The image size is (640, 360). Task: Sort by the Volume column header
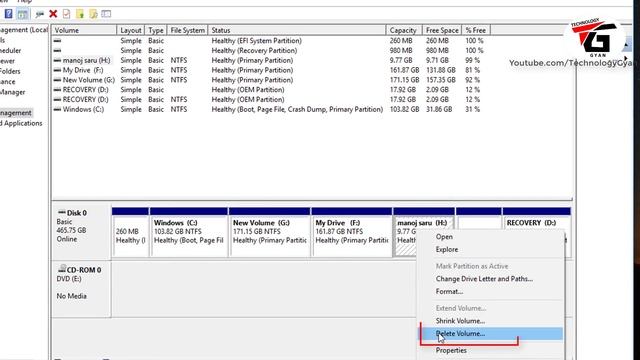pyautogui.click(x=84, y=30)
